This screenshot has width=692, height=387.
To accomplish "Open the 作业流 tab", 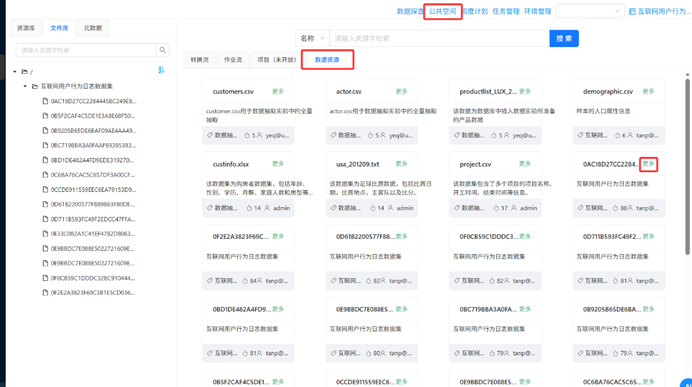I will coord(233,60).
